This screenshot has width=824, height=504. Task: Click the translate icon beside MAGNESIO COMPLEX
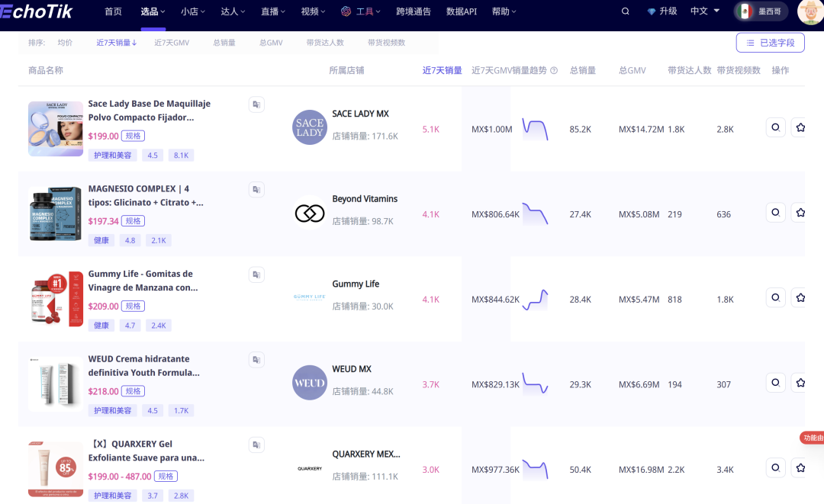pyautogui.click(x=256, y=189)
